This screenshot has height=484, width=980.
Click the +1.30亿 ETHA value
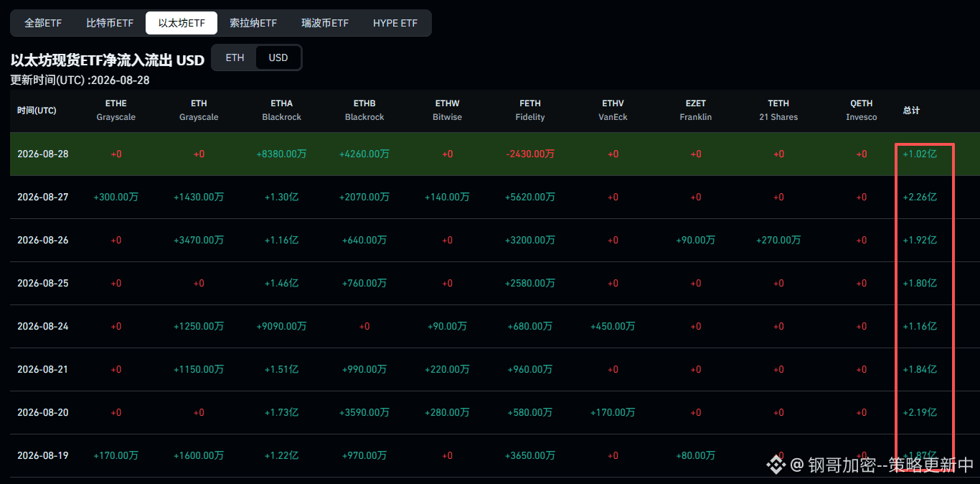282,197
